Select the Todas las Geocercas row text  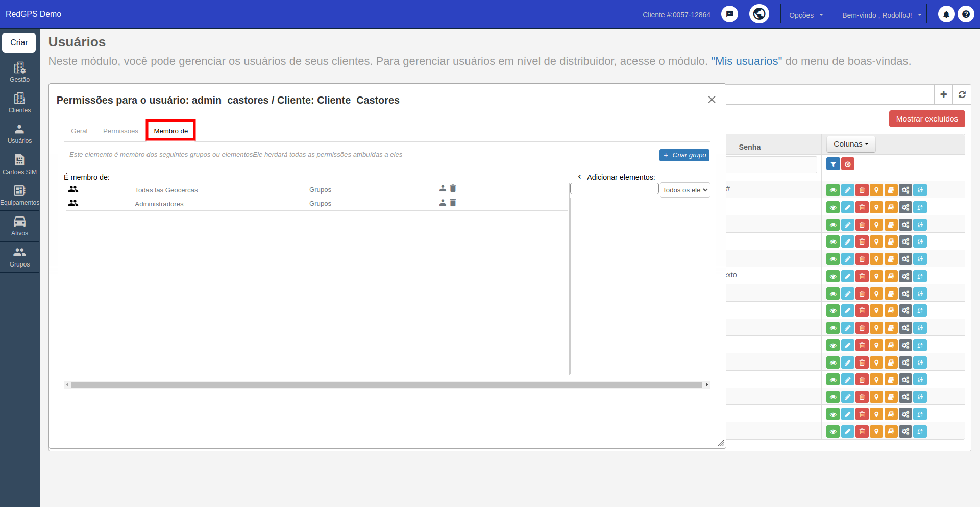[166, 190]
